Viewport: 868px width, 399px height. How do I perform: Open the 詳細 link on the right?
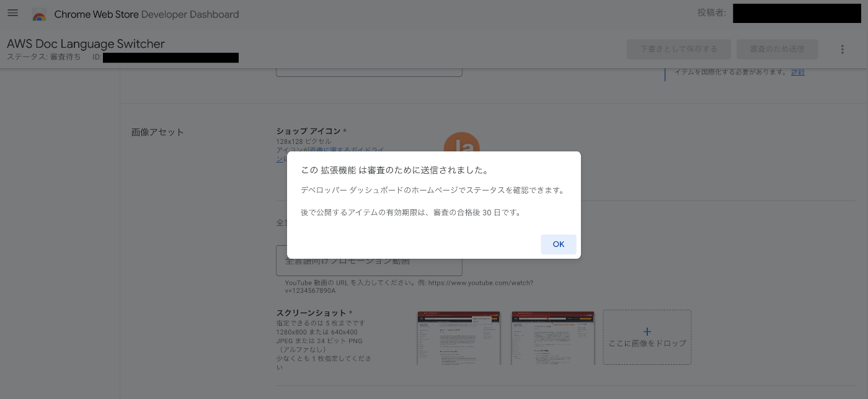tap(798, 72)
